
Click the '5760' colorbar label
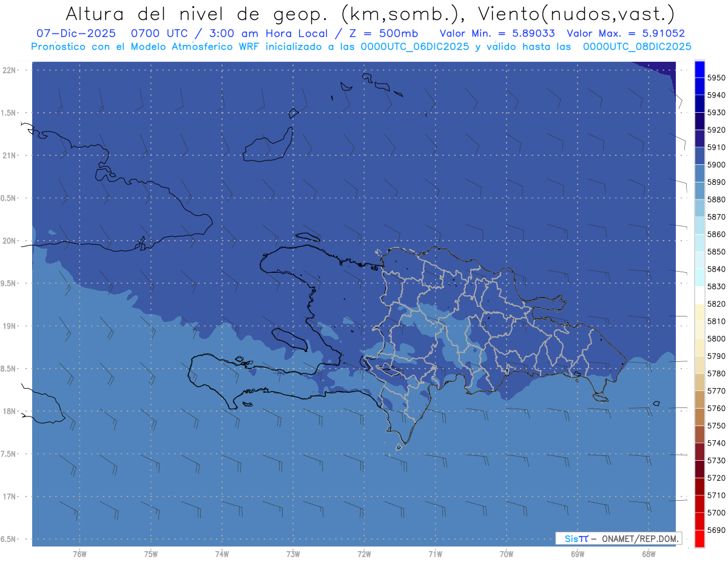tap(716, 408)
